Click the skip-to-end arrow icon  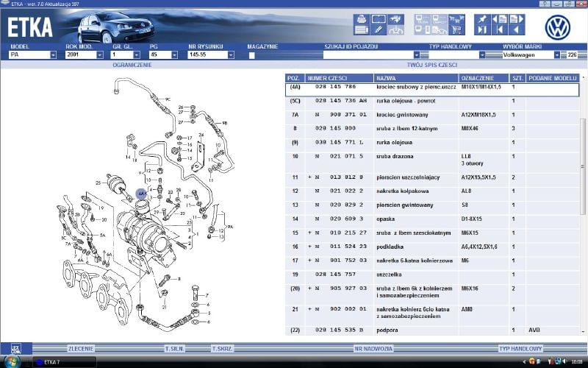482,29
